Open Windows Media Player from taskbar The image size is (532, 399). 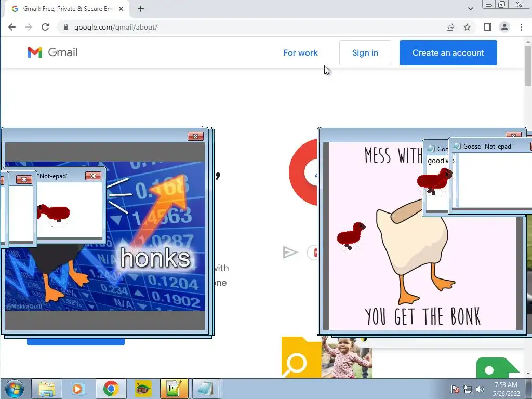point(78,389)
